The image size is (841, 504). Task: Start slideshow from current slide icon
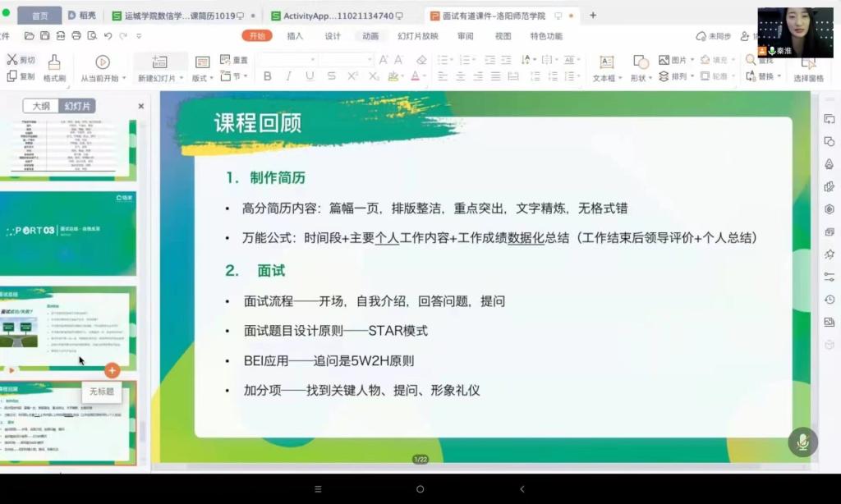pos(103,62)
